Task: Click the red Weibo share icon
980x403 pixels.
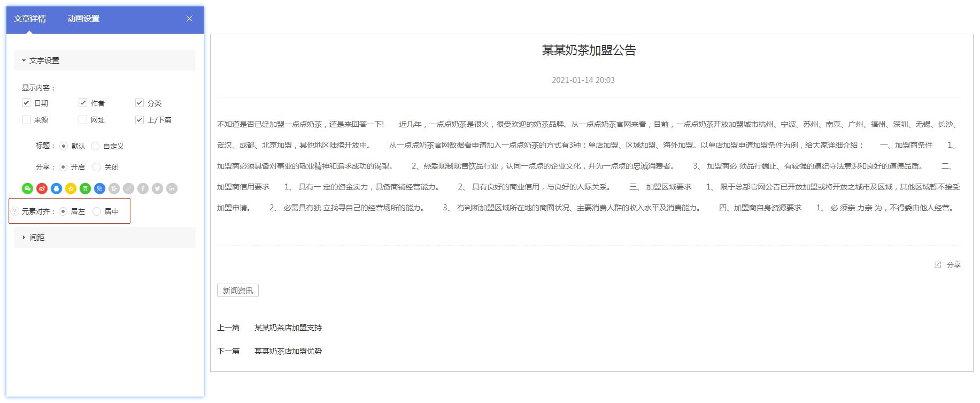Action: point(42,188)
